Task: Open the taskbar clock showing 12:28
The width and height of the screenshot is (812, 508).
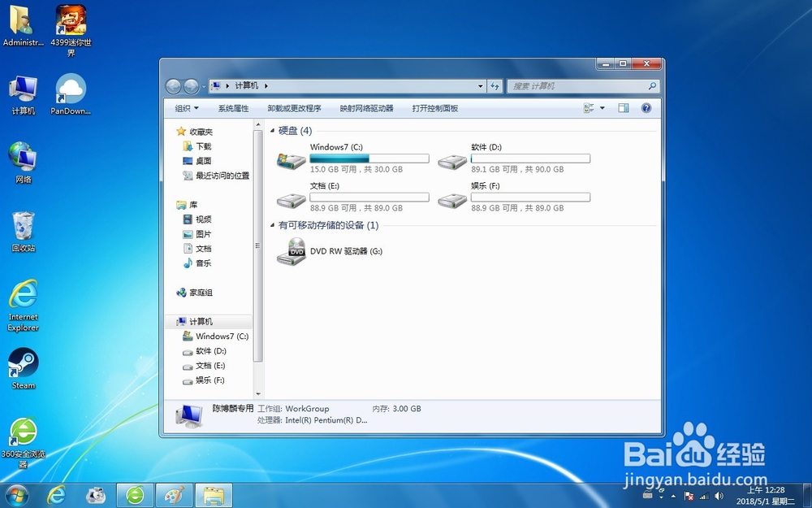Action: (x=766, y=496)
